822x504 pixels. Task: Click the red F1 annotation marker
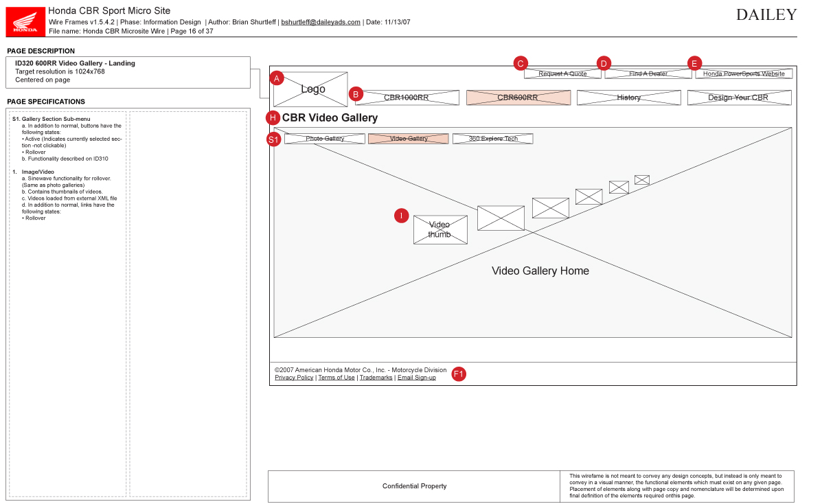(459, 374)
